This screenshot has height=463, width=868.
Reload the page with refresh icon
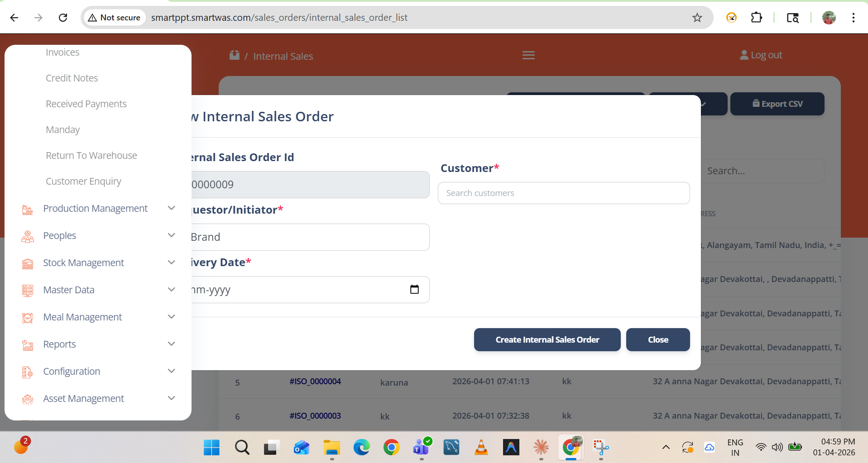(63, 18)
